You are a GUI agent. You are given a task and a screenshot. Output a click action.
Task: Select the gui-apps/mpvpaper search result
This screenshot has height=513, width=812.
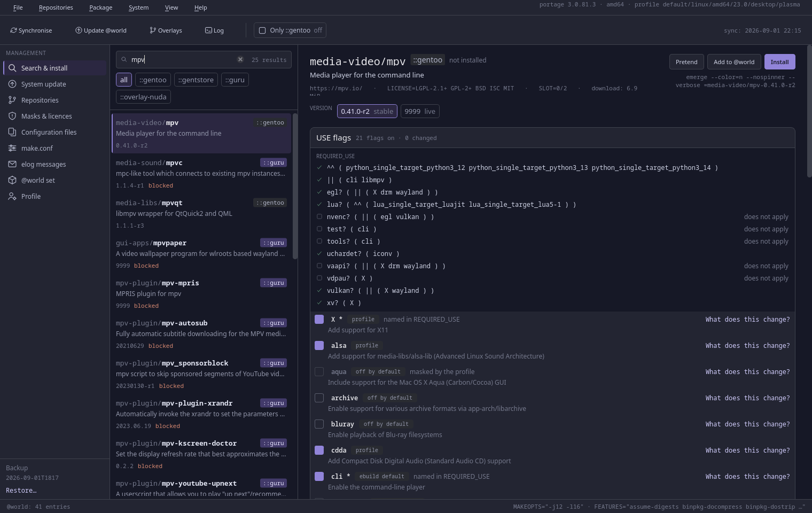point(201,254)
